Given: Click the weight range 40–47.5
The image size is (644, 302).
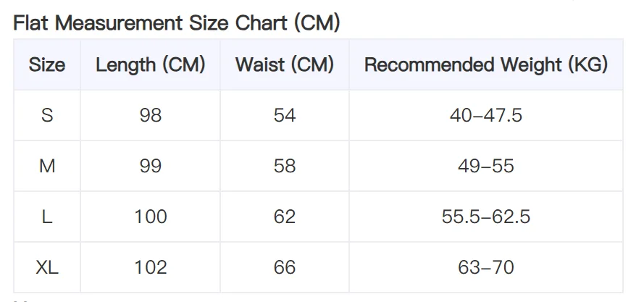Looking at the screenshot, I should (485, 115).
